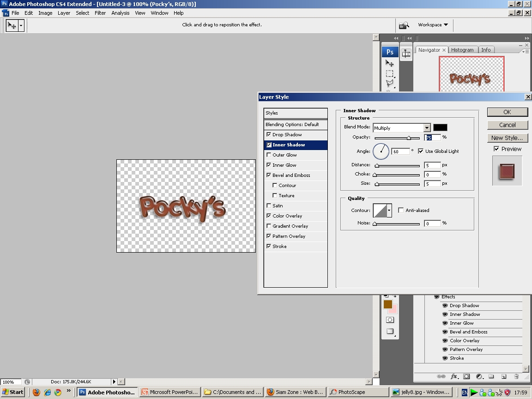
Task: Change screen mode at toolbox bottom
Action: pos(390,332)
